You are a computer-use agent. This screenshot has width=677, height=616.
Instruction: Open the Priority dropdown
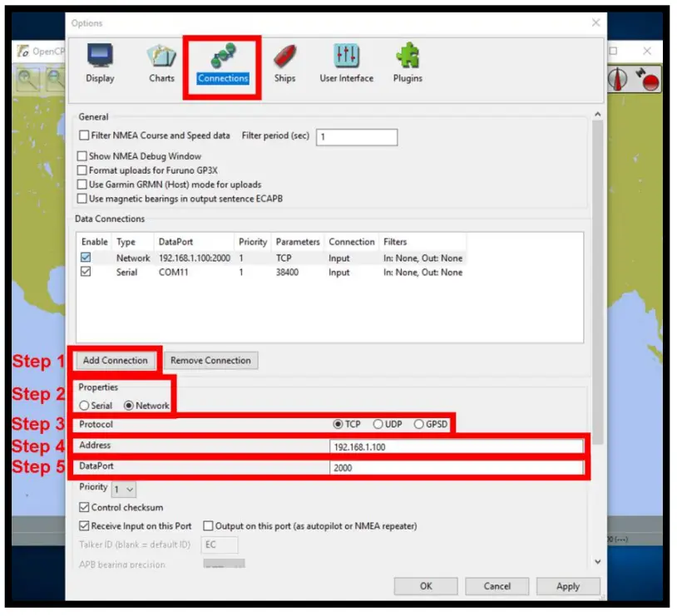(x=124, y=490)
